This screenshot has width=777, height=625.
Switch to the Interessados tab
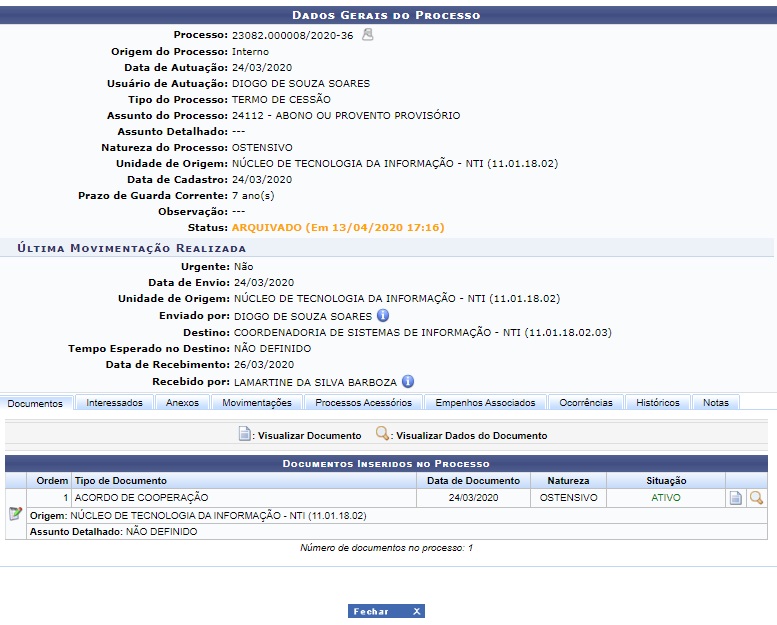tap(115, 403)
